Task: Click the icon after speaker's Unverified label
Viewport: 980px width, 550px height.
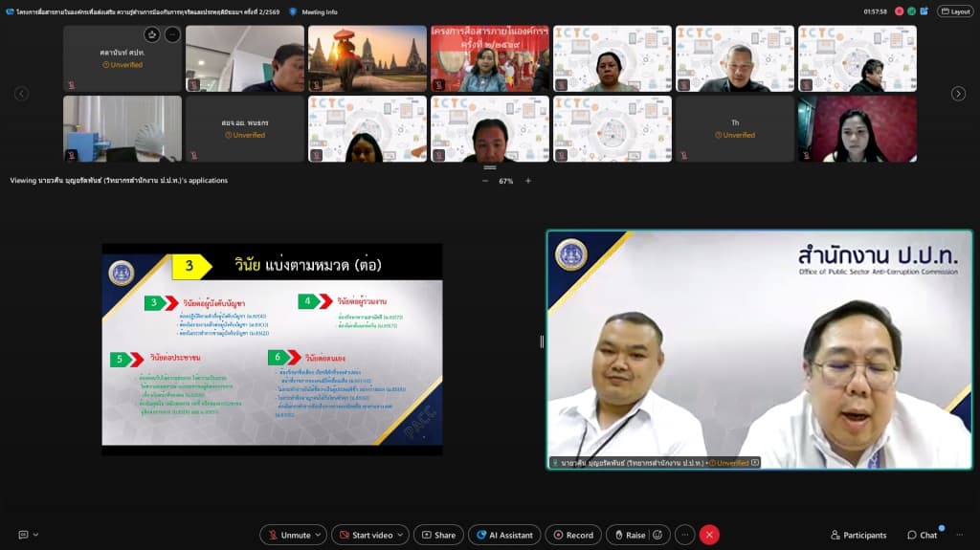Action: click(755, 463)
